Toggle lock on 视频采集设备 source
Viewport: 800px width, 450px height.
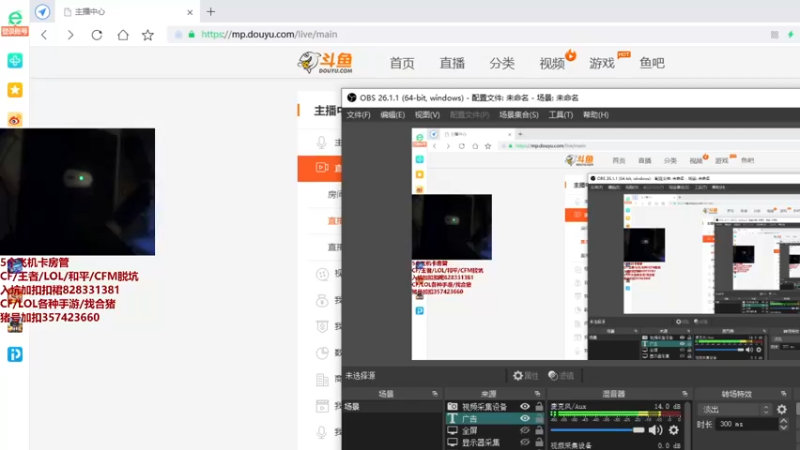click(539, 407)
